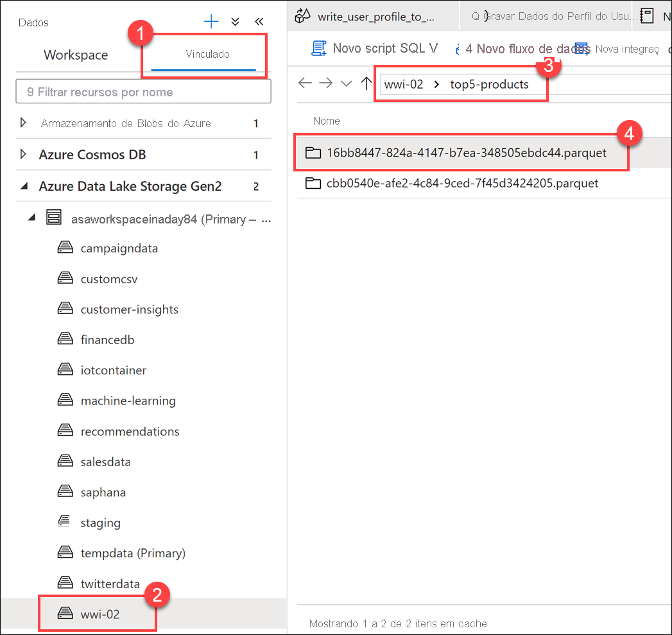This screenshot has height=635, width=672.
Task: Open the recommendations container
Action: click(x=130, y=431)
